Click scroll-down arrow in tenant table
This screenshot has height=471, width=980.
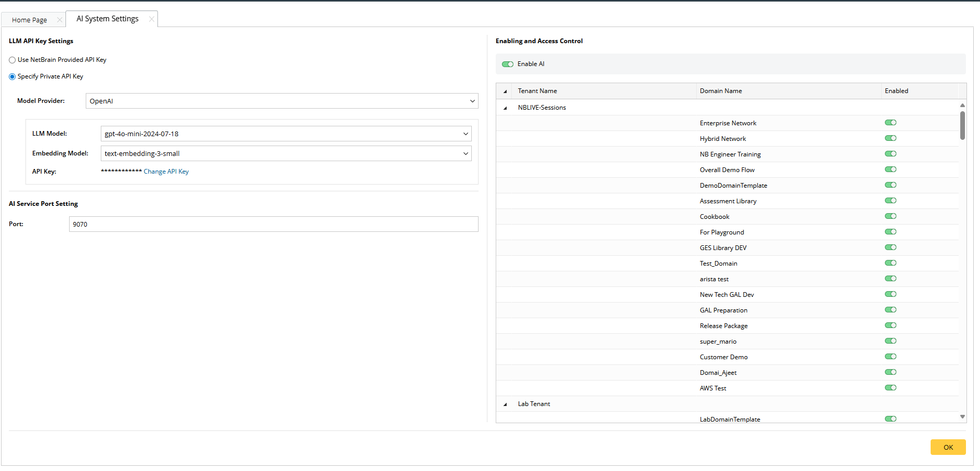(x=962, y=416)
